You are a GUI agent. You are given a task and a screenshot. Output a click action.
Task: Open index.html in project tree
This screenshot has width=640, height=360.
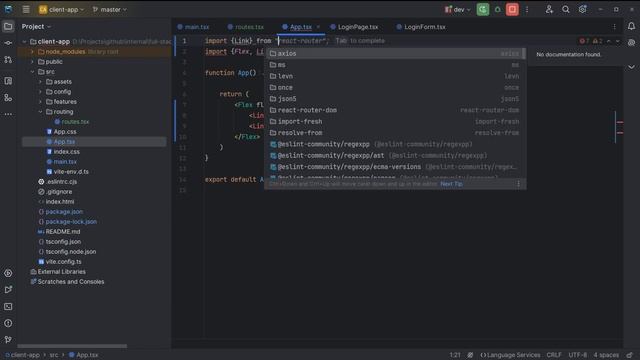[x=60, y=202]
